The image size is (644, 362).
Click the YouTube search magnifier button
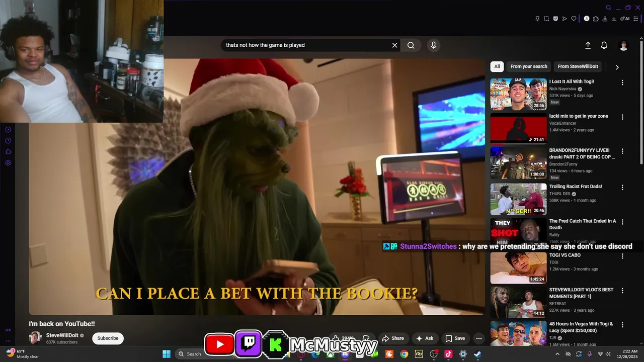tap(411, 45)
